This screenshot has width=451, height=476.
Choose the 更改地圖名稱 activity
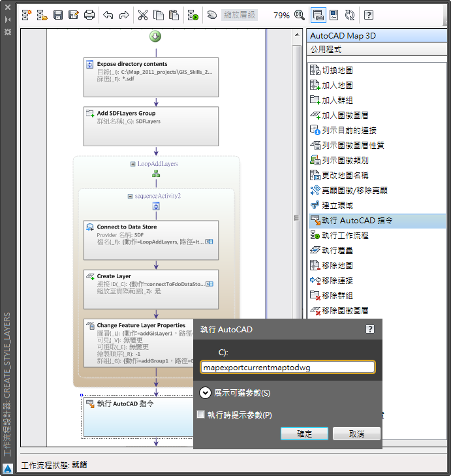377,176
